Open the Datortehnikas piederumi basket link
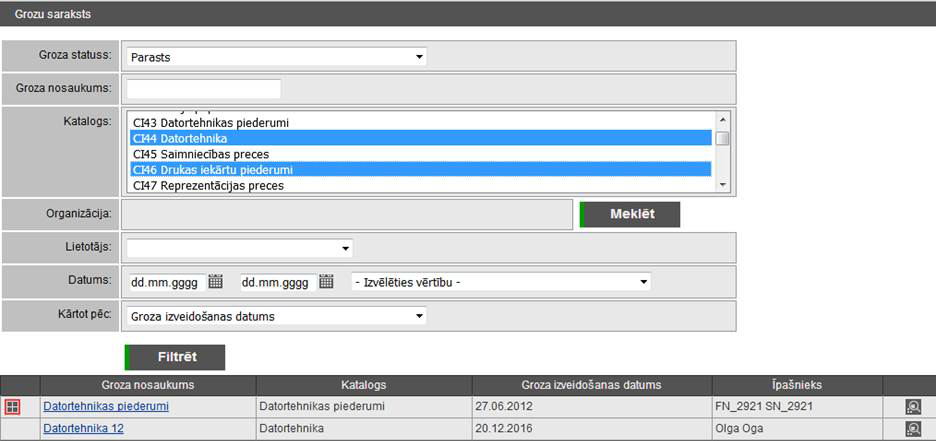 [106, 407]
